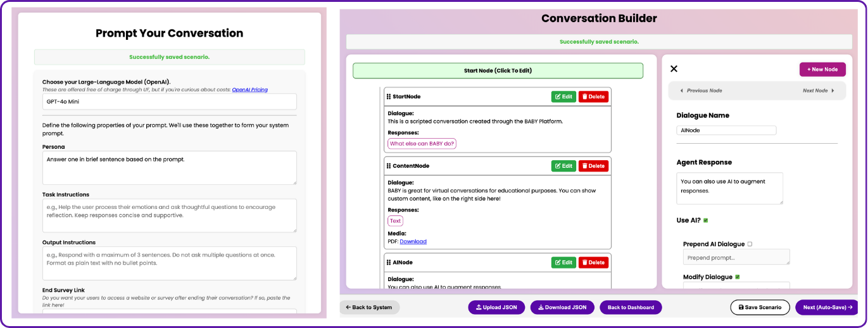Image resolution: width=868 pixels, height=328 pixels.
Task: Open the PDF Download link in ContentNode
Action: 413,241
